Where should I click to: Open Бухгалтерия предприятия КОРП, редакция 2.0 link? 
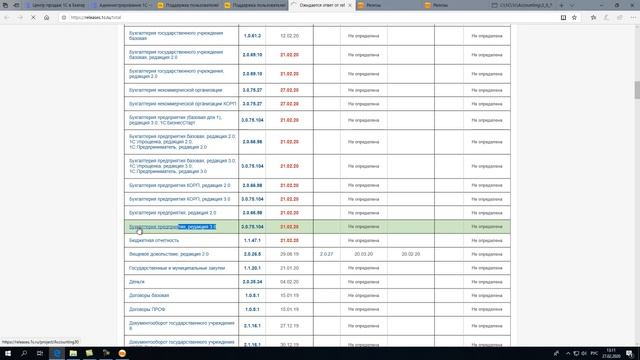click(180, 185)
